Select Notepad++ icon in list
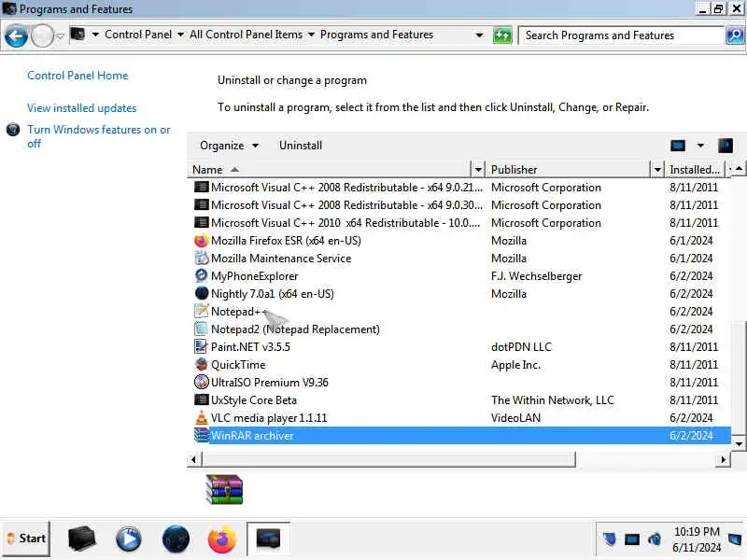 pyautogui.click(x=202, y=312)
